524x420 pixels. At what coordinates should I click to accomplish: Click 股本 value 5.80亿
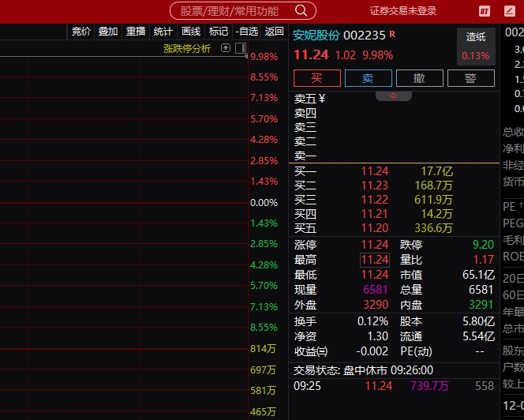478,321
